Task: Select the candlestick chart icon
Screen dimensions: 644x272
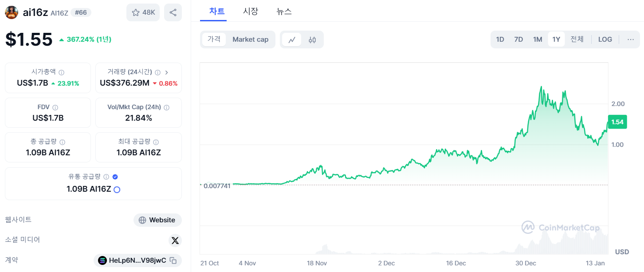Action: pos(312,39)
